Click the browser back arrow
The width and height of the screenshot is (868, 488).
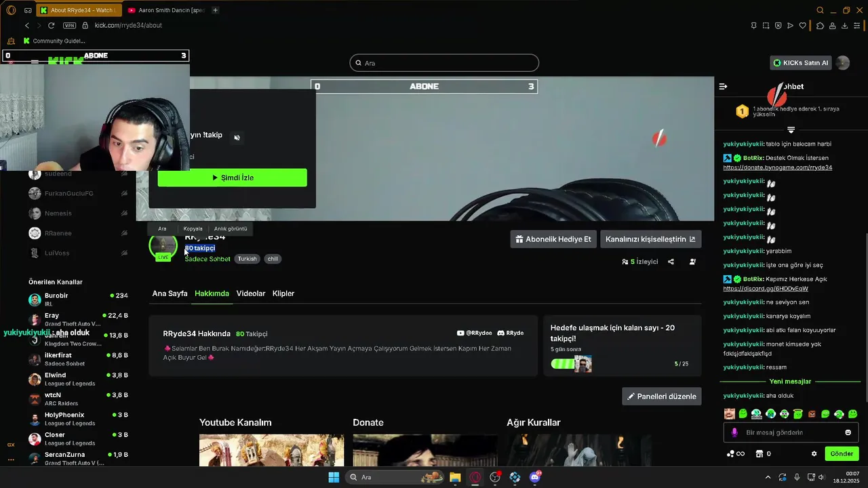click(27, 25)
